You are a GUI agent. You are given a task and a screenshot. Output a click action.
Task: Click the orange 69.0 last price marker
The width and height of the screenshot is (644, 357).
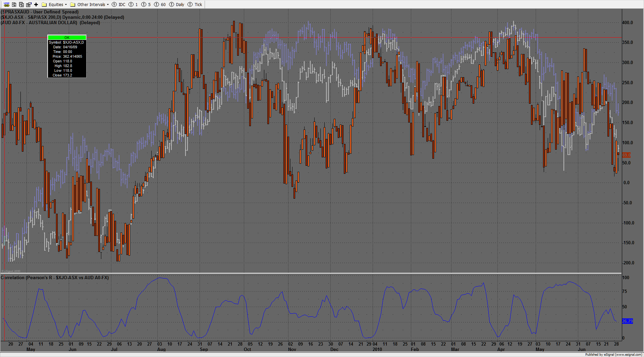626,155
